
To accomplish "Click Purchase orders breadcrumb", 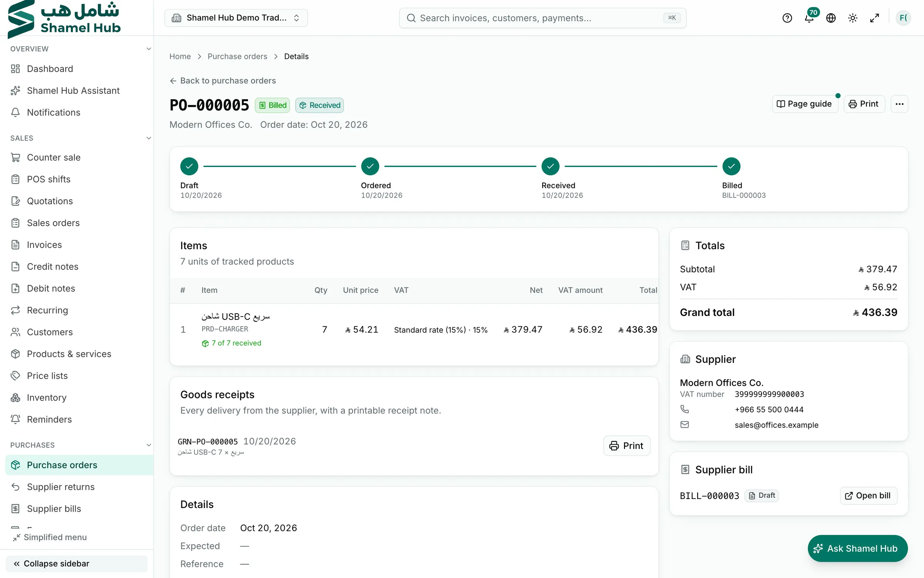I will (237, 57).
